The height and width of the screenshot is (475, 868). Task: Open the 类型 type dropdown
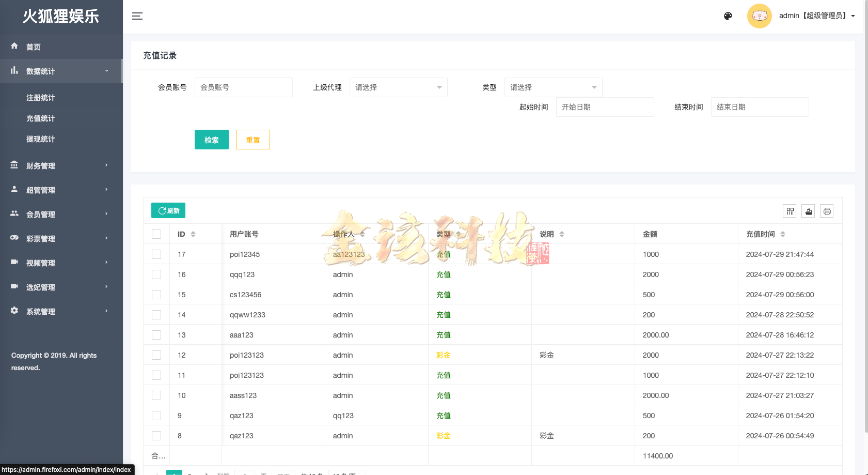[553, 87]
